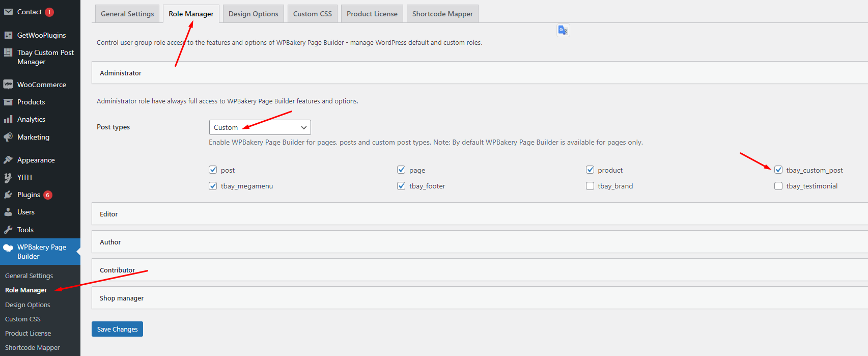Click the YITH sidebar icon
868x356 pixels.
[x=8, y=177]
